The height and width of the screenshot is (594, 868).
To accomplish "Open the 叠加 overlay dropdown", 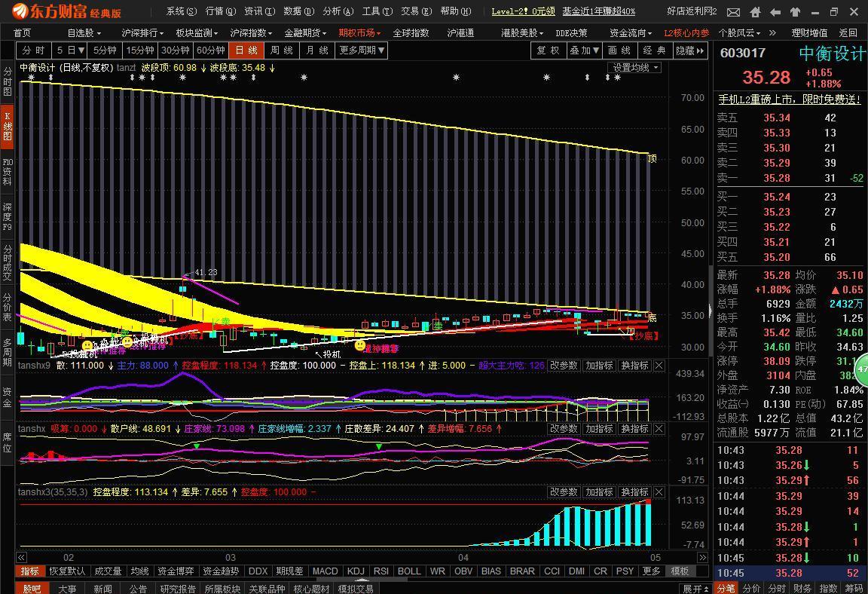I will coord(585,51).
